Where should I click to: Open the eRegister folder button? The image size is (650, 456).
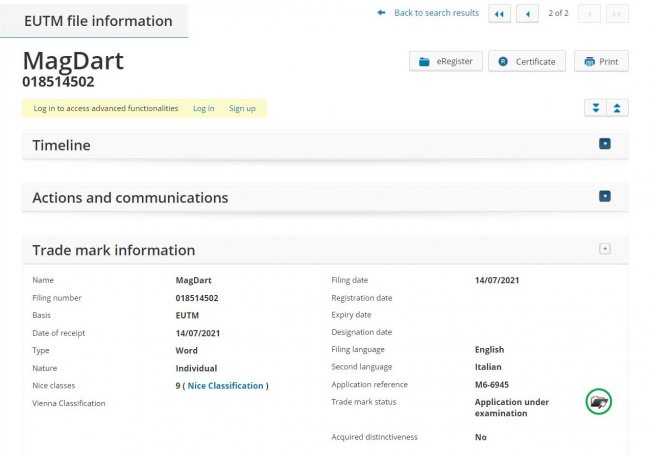pos(446,62)
